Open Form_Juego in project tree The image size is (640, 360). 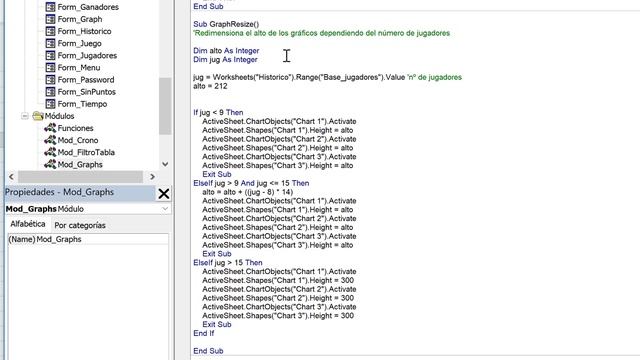click(80, 43)
